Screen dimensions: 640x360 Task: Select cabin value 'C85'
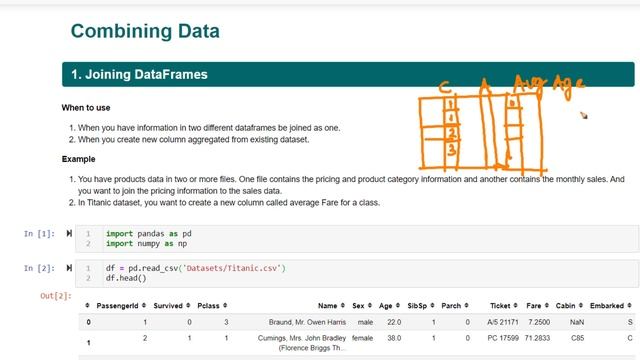[578, 338]
